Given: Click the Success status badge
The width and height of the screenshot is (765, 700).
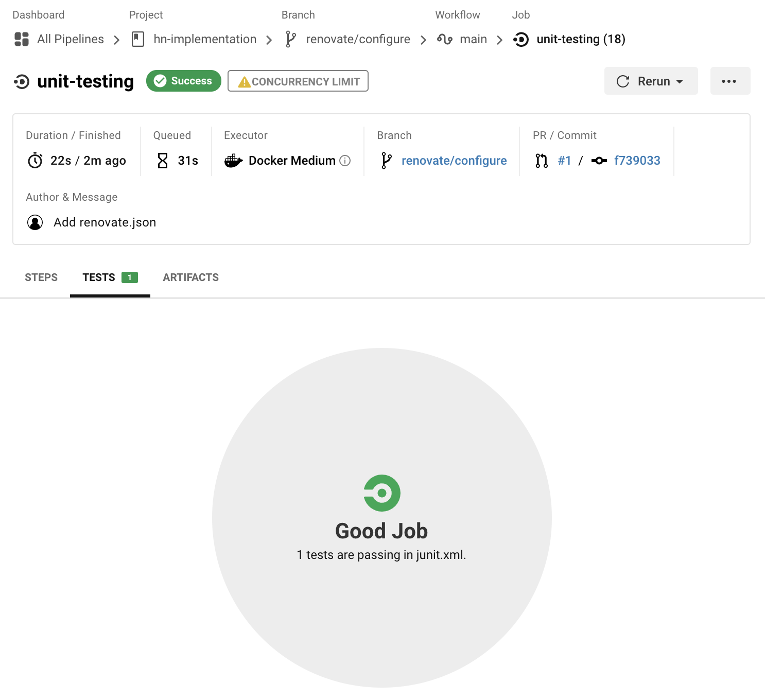Looking at the screenshot, I should 184,81.
